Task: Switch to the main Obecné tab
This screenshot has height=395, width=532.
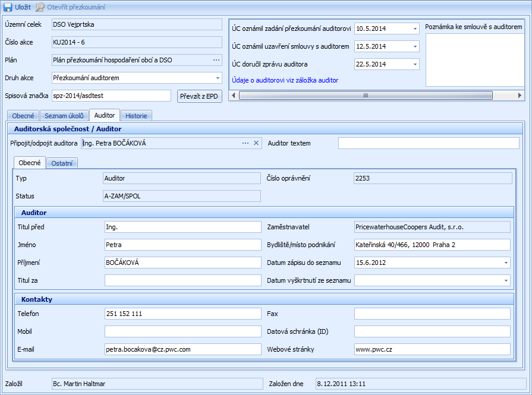Action: (x=23, y=116)
